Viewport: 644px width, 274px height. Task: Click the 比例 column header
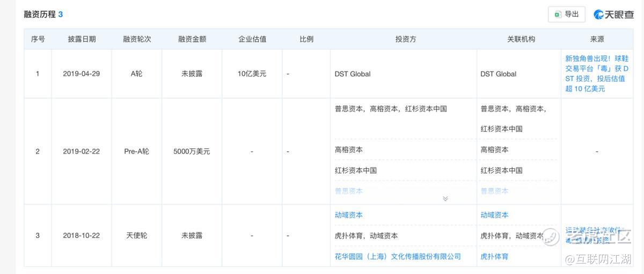[x=306, y=39]
